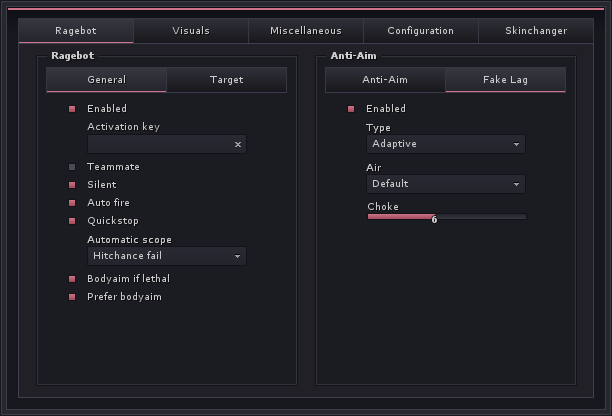Viewport: 612px width, 416px height.
Task: Clear the Activation key with the X icon
Action: 238,144
